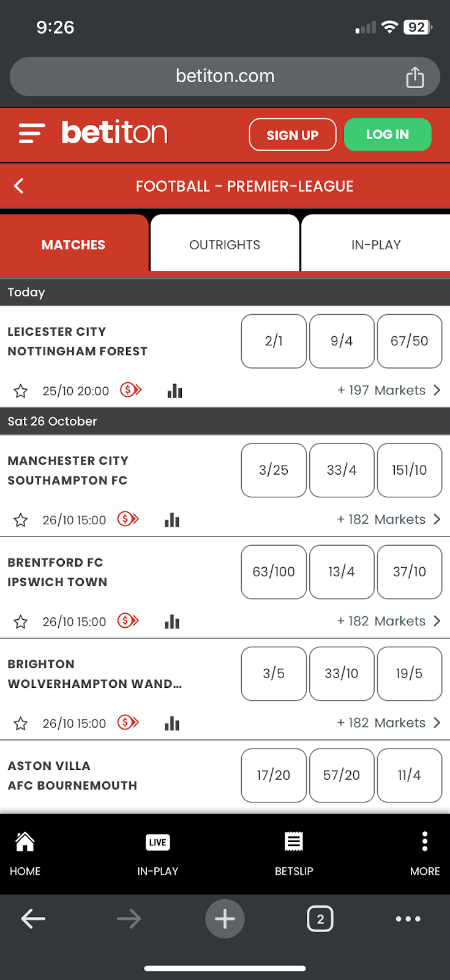Viewport: 450px width, 980px height.
Task: Open the hamburger menu icon
Action: [32, 134]
